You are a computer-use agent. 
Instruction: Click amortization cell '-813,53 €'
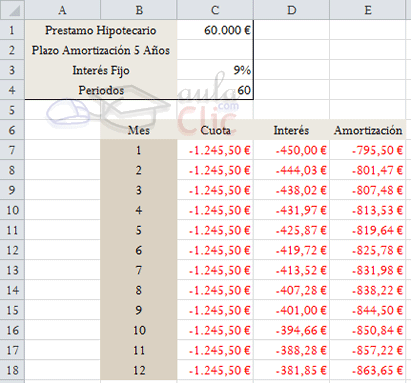pos(368,210)
